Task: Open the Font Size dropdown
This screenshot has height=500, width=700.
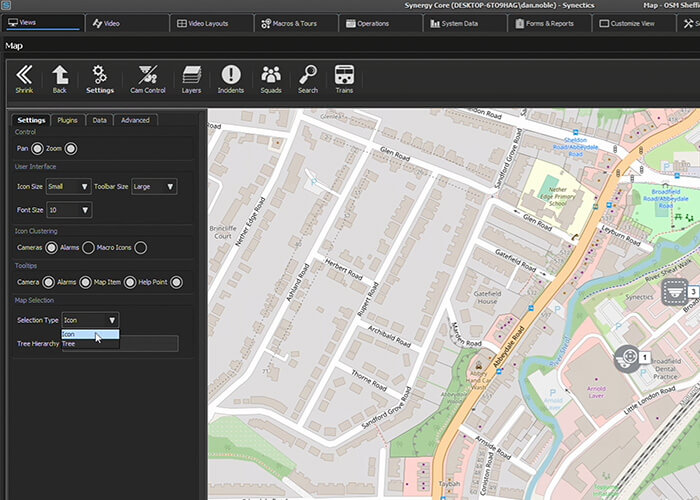Action: [x=69, y=210]
